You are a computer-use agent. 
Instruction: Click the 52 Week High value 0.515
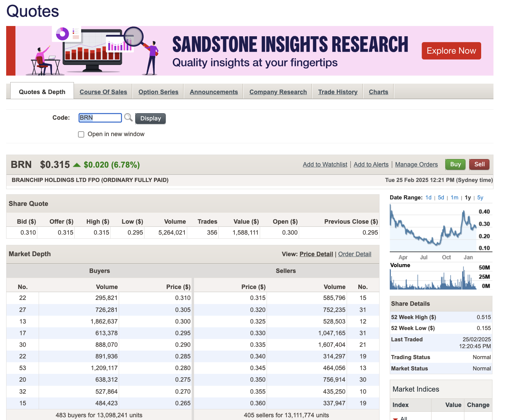point(484,317)
